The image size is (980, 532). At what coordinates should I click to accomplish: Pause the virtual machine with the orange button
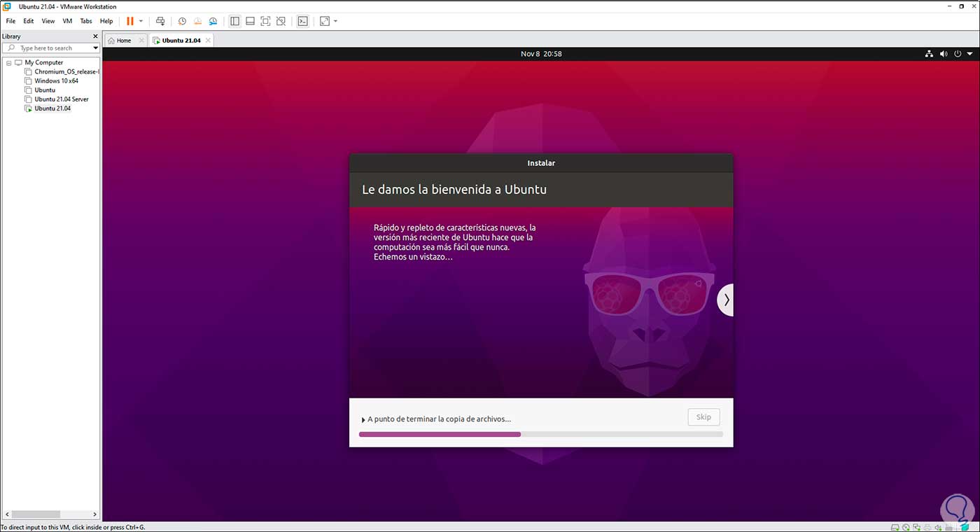(130, 21)
